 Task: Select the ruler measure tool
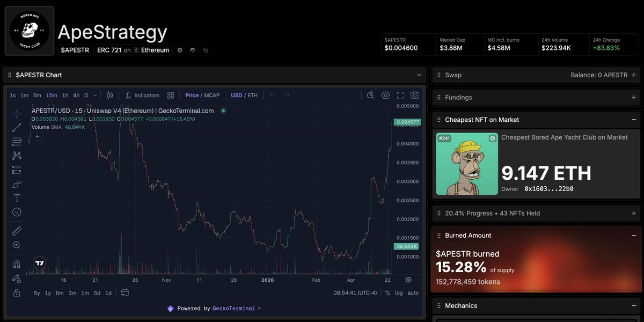pos(17,231)
